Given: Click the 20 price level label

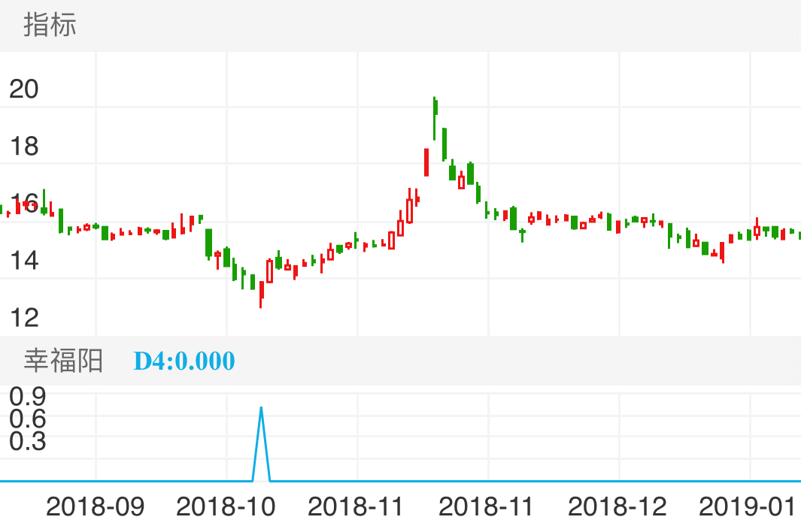Looking at the screenshot, I should click(x=23, y=89).
